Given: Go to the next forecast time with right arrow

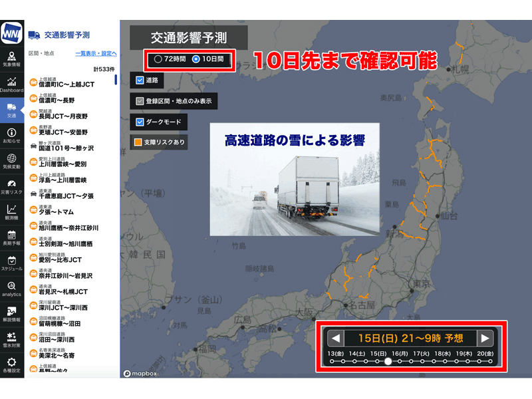Looking at the screenshot, I should 486,338.
